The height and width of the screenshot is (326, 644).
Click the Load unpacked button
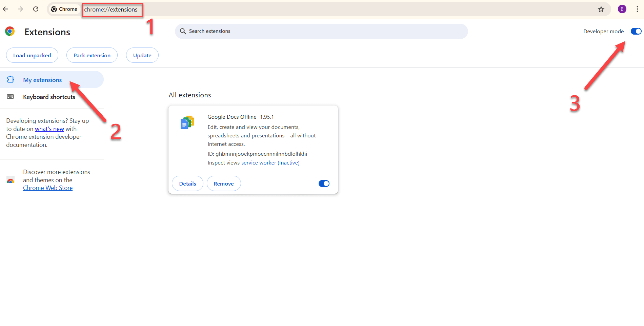tap(32, 55)
